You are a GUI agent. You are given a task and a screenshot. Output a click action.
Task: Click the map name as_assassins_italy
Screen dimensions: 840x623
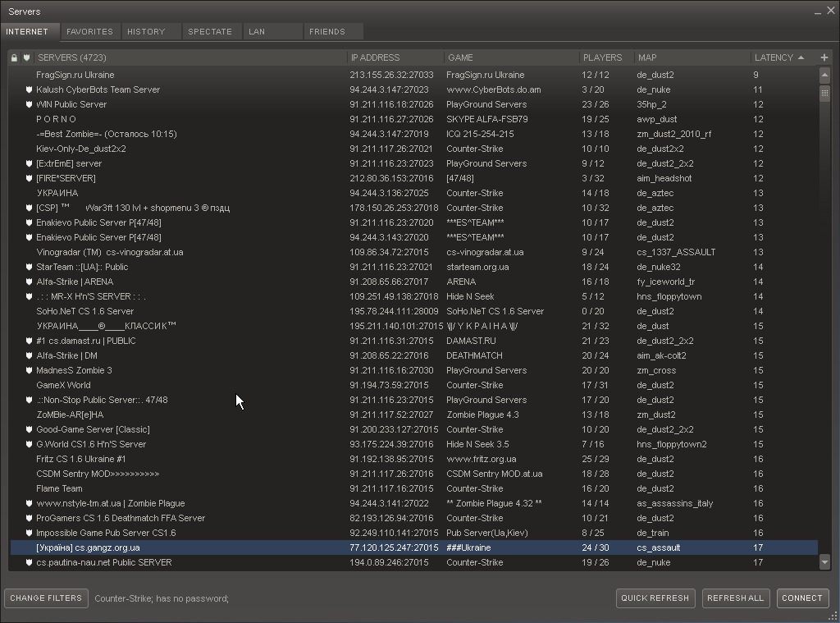[x=674, y=503]
